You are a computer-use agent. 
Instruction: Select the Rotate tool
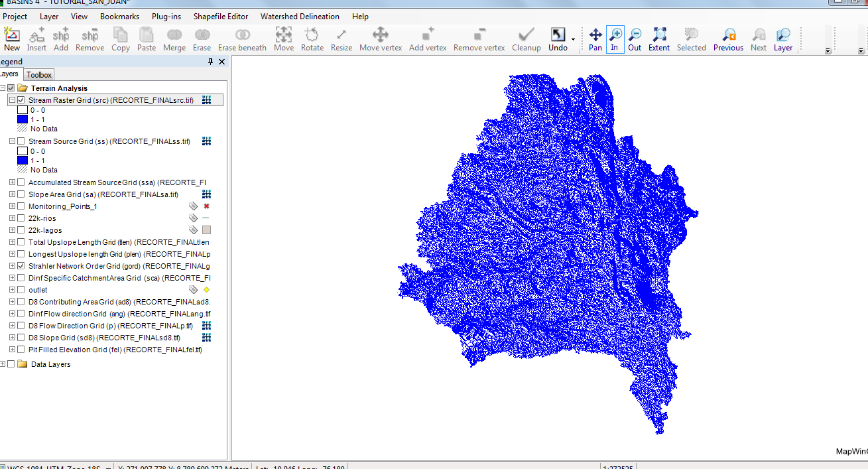click(x=312, y=39)
